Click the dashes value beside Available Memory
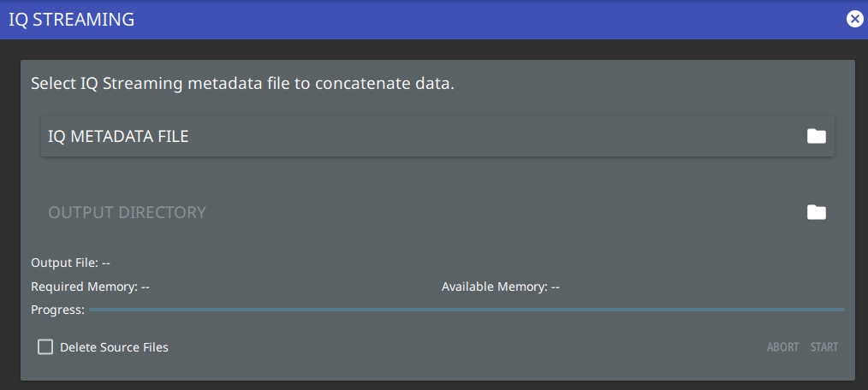Screen dimensions: 868x390 [556, 287]
